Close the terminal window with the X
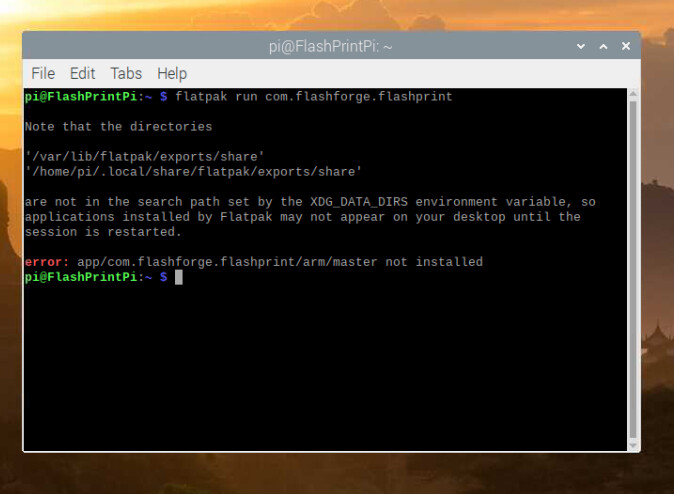The height and width of the screenshot is (494, 674). (626, 46)
